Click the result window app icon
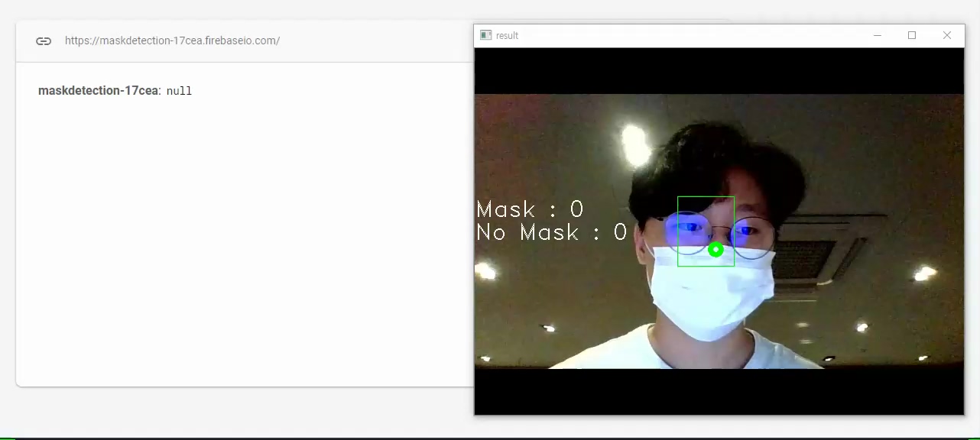The width and height of the screenshot is (980, 440). click(x=485, y=35)
